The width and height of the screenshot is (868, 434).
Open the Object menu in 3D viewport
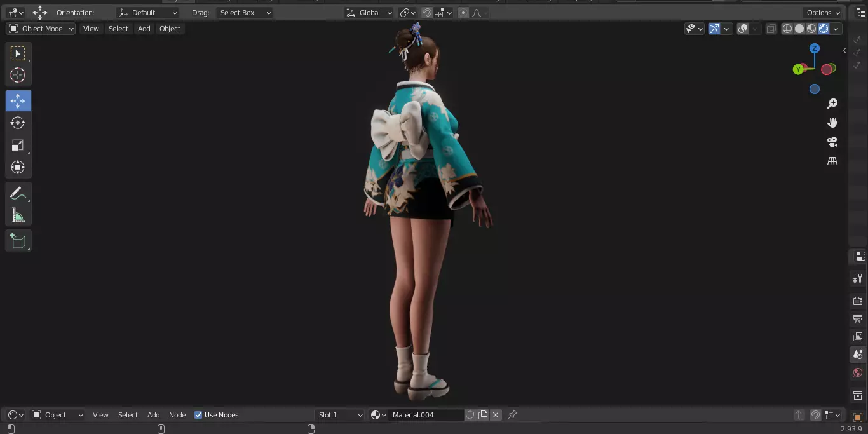click(170, 29)
